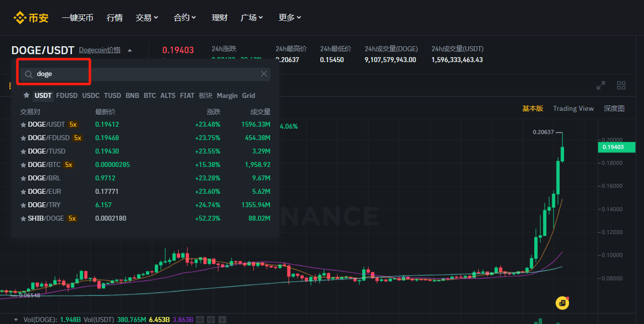Collapse the Vol(DOGE) indicator arrow

[16, 320]
